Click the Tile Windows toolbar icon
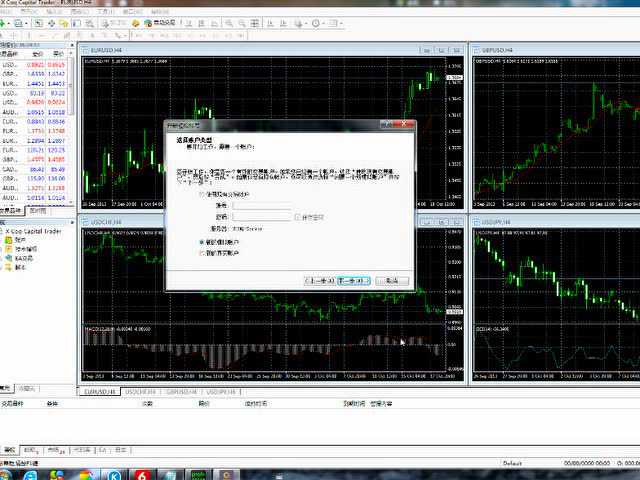This screenshot has height=480, width=640. tap(254, 24)
